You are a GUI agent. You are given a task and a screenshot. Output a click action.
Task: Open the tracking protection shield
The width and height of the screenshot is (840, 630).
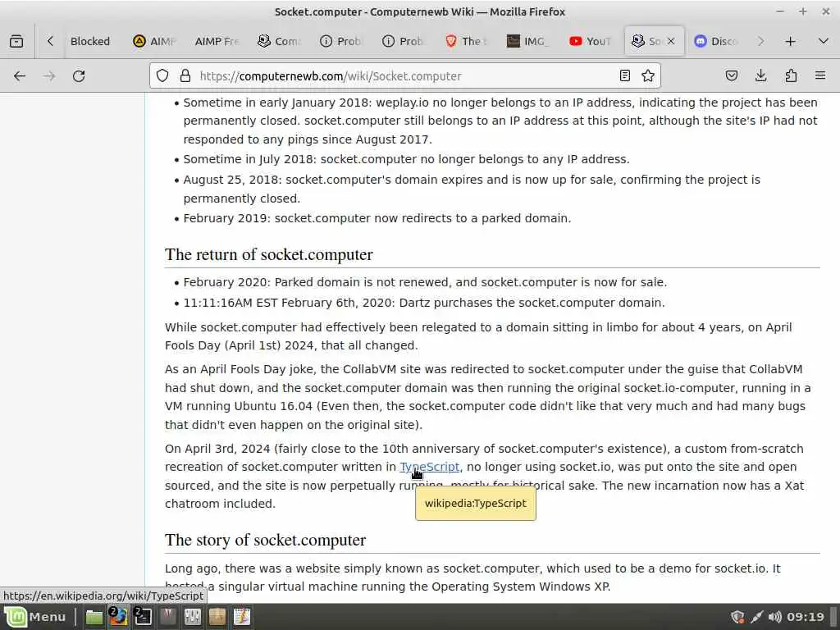tap(162, 76)
